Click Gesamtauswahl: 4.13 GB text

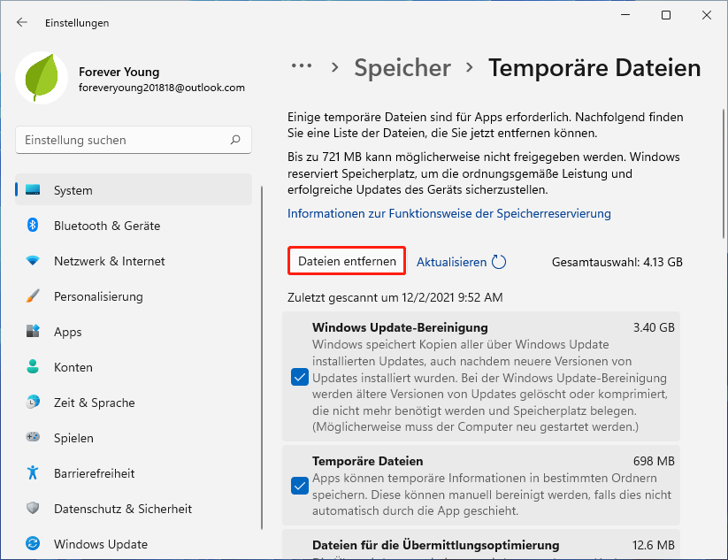[x=617, y=262]
